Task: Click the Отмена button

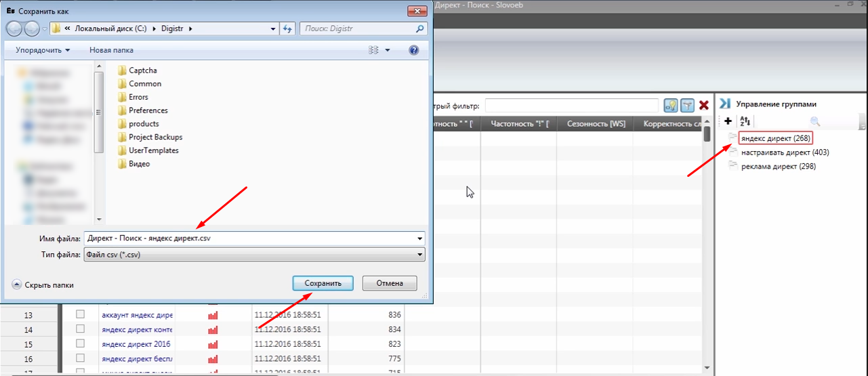Action: [390, 283]
